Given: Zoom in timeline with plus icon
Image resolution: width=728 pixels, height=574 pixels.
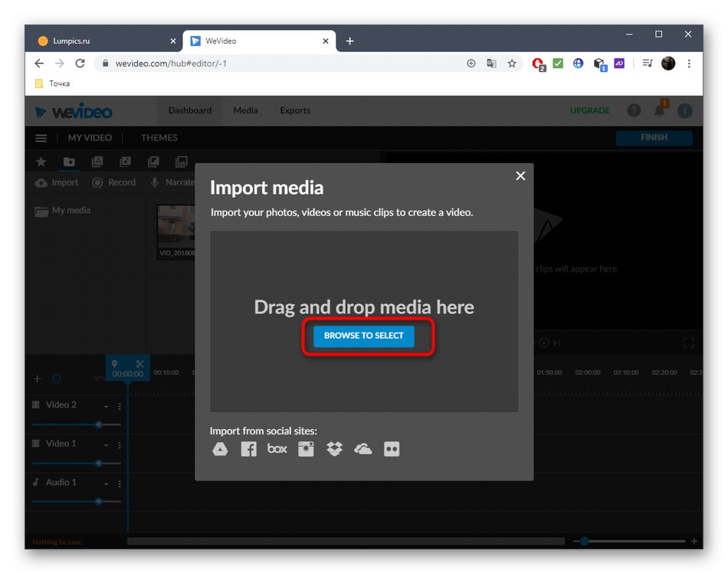Looking at the screenshot, I should coord(694,541).
